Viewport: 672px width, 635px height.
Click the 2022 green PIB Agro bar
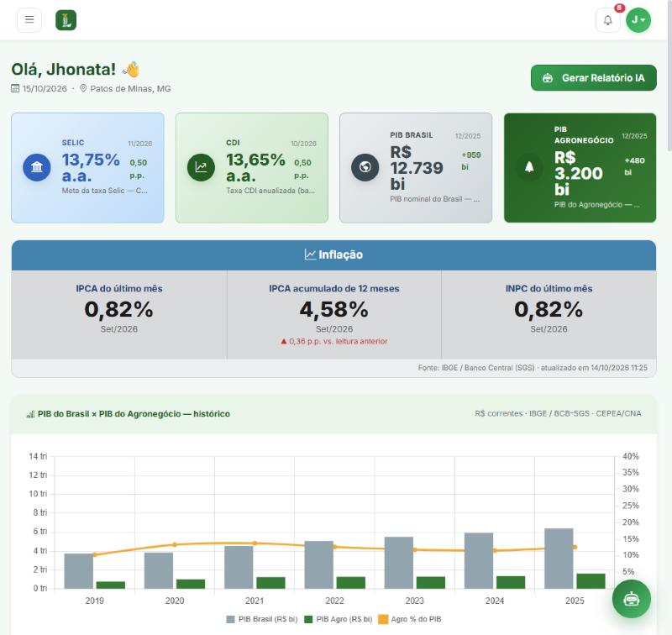[x=351, y=583]
